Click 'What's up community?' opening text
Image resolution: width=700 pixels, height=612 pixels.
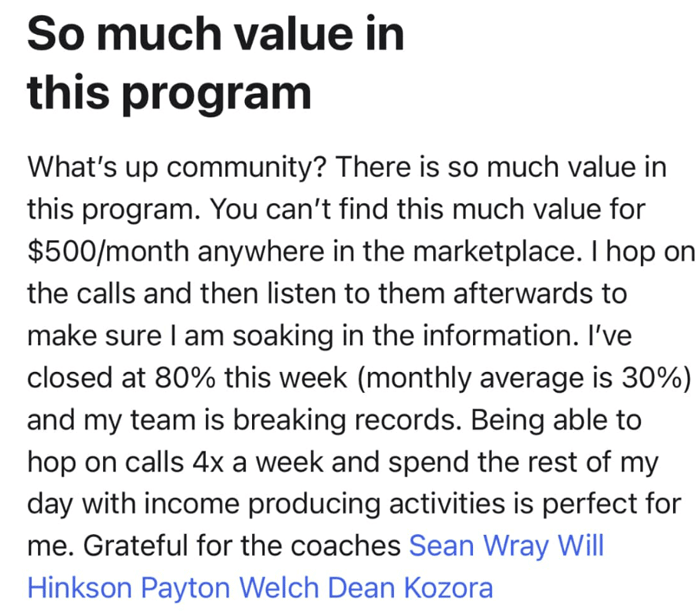pyautogui.click(x=177, y=167)
